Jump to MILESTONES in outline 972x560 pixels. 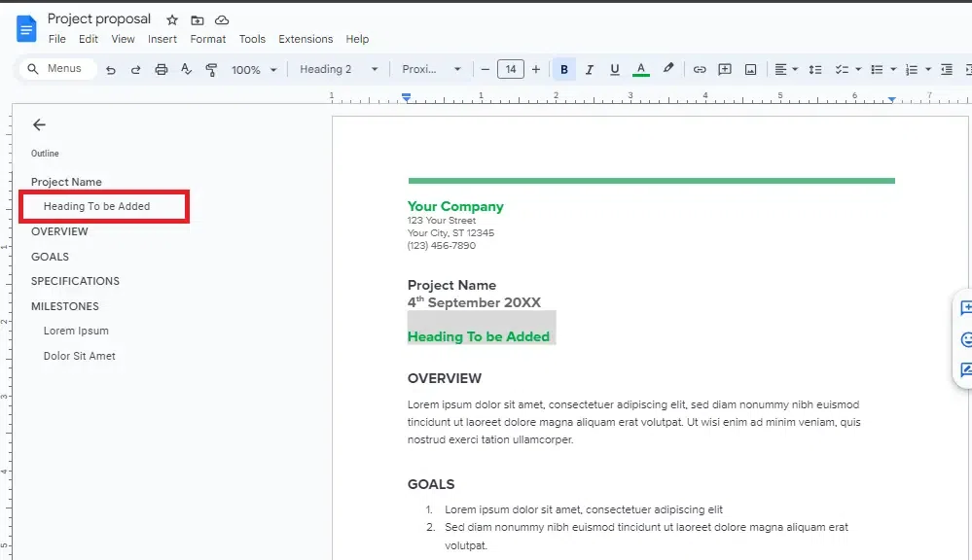(x=65, y=306)
